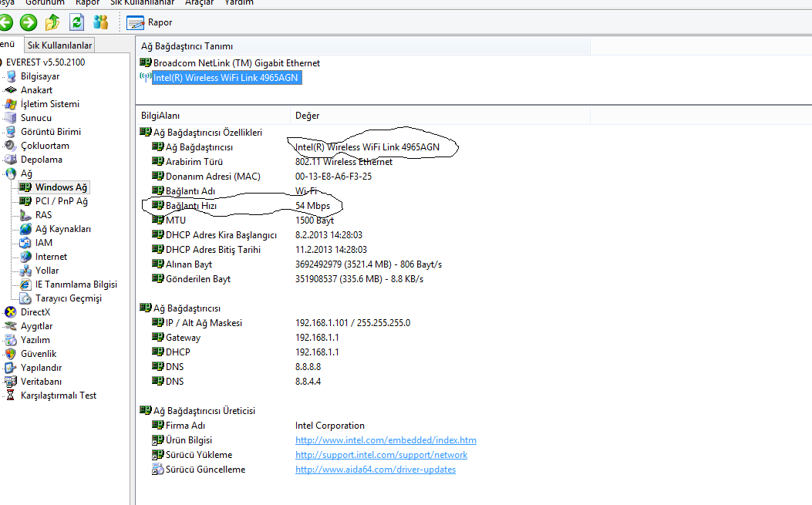Select the Internet tree item

51,257
